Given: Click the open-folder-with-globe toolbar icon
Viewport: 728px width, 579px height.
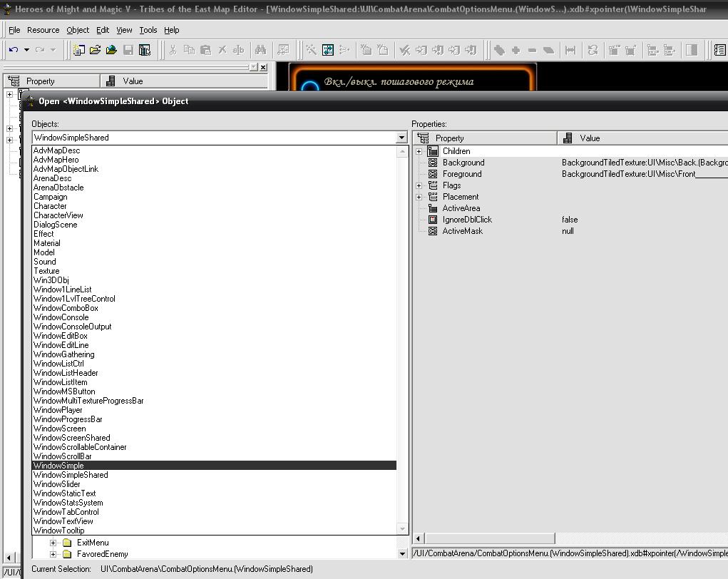Looking at the screenshot, I should [111, 50].
